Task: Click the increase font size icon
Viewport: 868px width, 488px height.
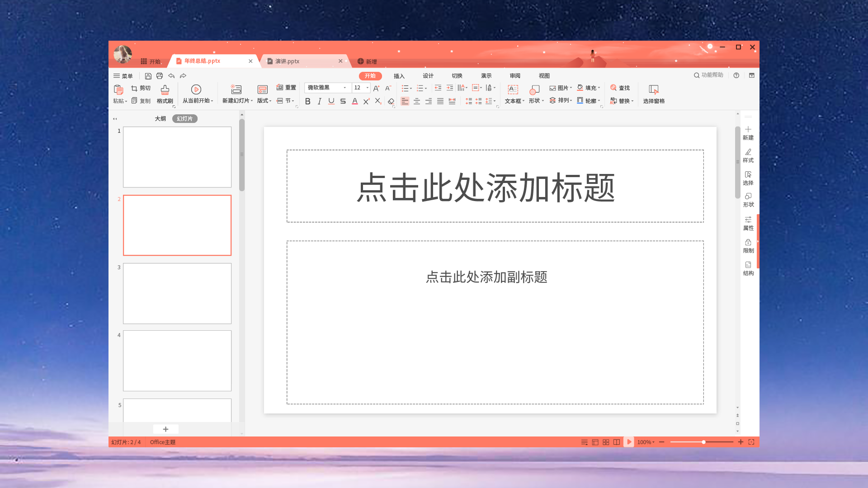Action: tap(376, 88)
